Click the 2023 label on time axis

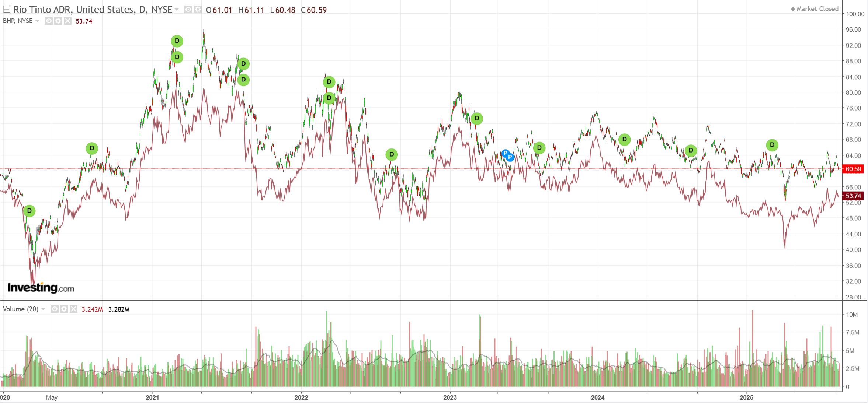pyautogui.click(x=450, y=397)
